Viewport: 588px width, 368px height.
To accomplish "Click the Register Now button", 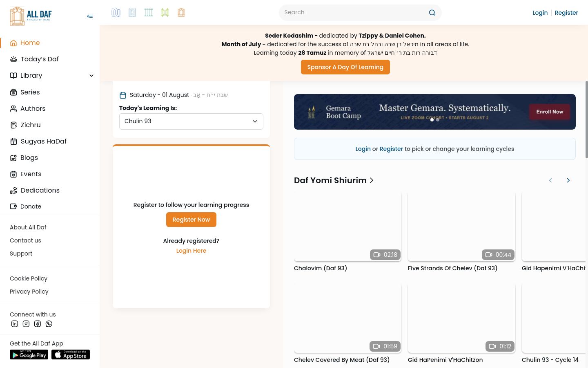I will click(x=191, y=220).
